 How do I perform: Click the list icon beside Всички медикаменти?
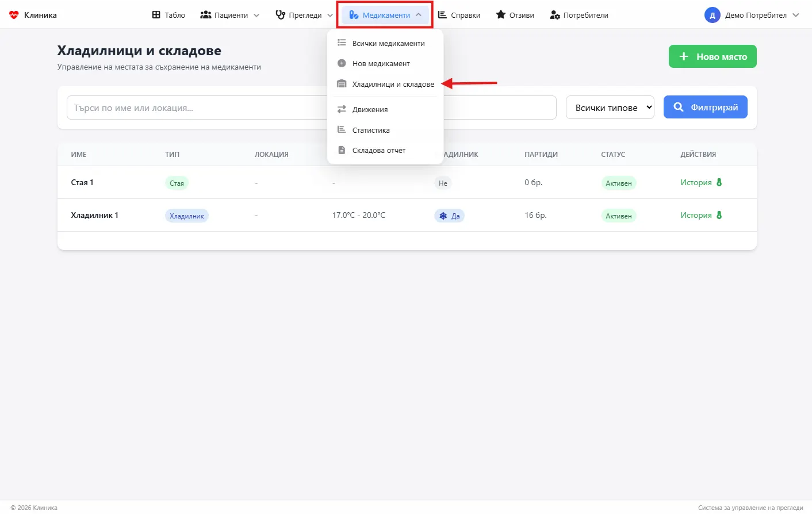pyautogui.click(x=342, y=43)
